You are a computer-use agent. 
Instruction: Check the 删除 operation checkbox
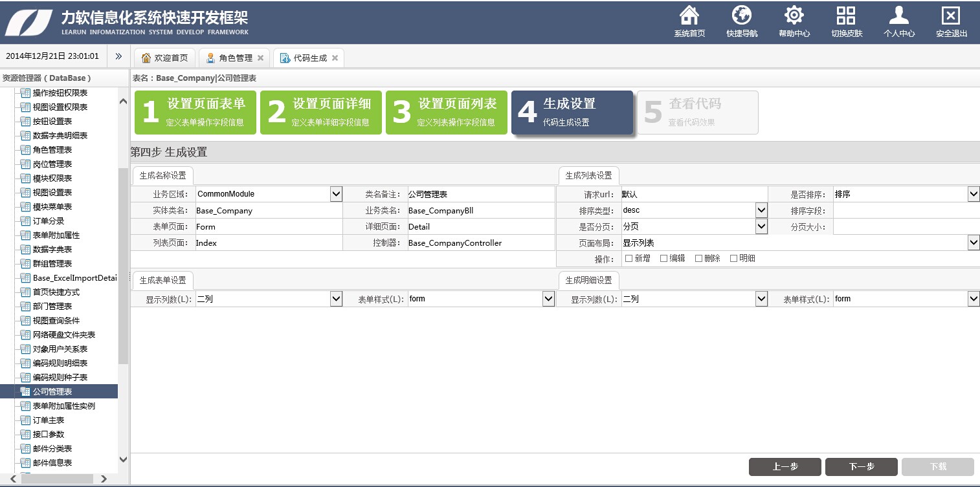pyautogui.click(x=699, y=258)
